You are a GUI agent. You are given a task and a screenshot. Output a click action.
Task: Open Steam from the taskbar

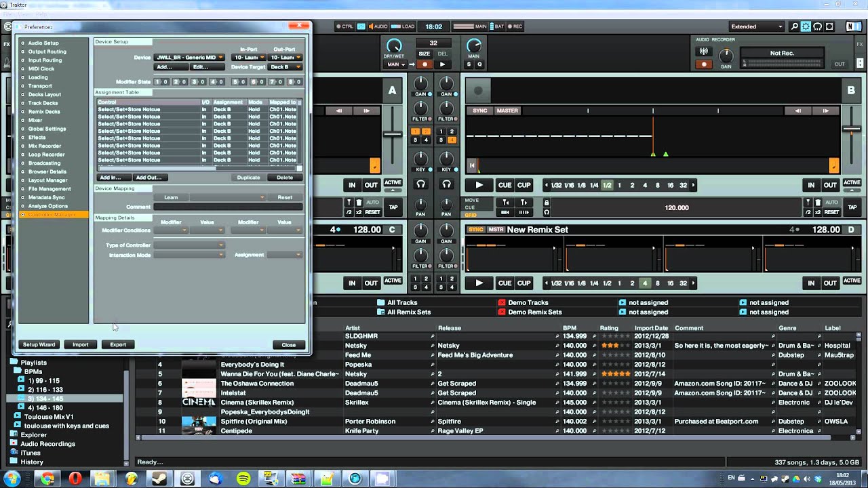click(x=159, y=479)
